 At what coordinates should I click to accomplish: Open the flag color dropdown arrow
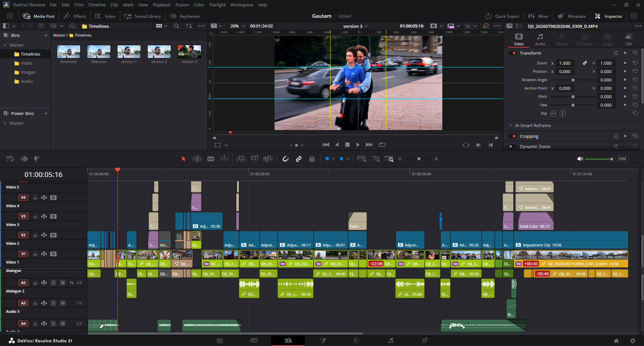[x=333, y=159]
